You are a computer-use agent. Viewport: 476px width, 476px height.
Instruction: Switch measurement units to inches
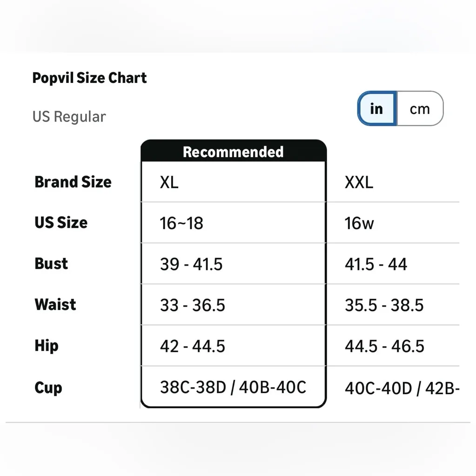click(376, 109)
